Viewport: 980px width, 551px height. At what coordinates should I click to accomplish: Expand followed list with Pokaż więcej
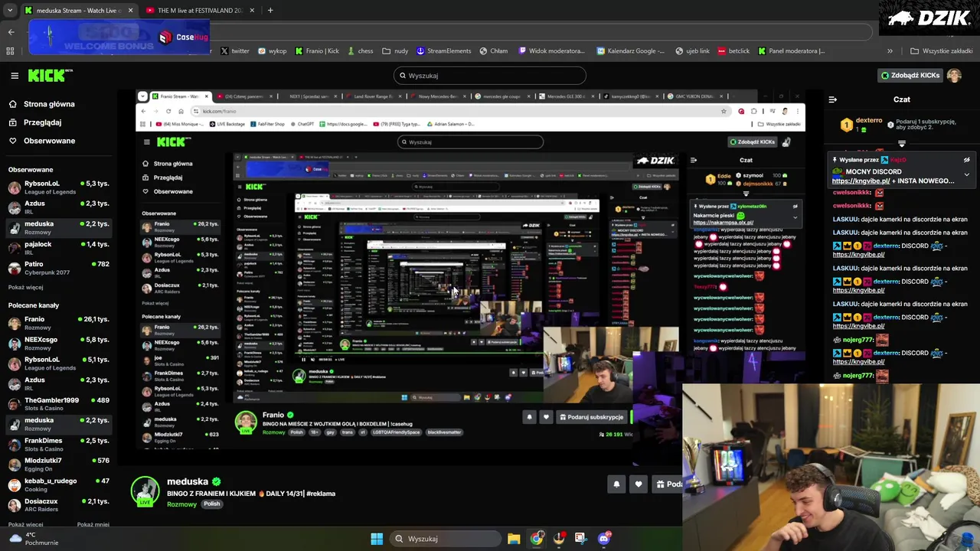[x=25, y=287]
